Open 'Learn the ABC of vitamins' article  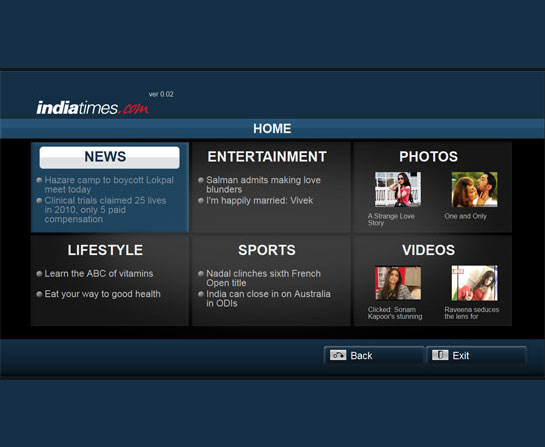[99, 274]
